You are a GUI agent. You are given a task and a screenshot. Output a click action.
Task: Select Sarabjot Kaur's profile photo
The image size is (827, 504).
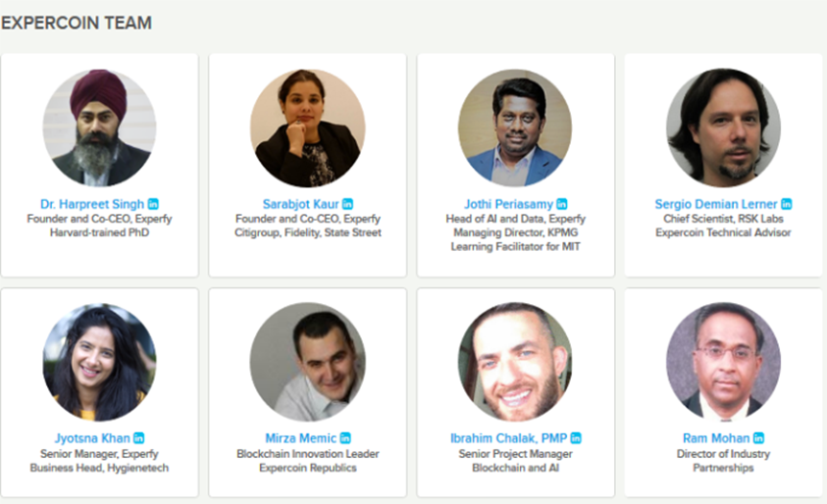(x=307, y=128)
